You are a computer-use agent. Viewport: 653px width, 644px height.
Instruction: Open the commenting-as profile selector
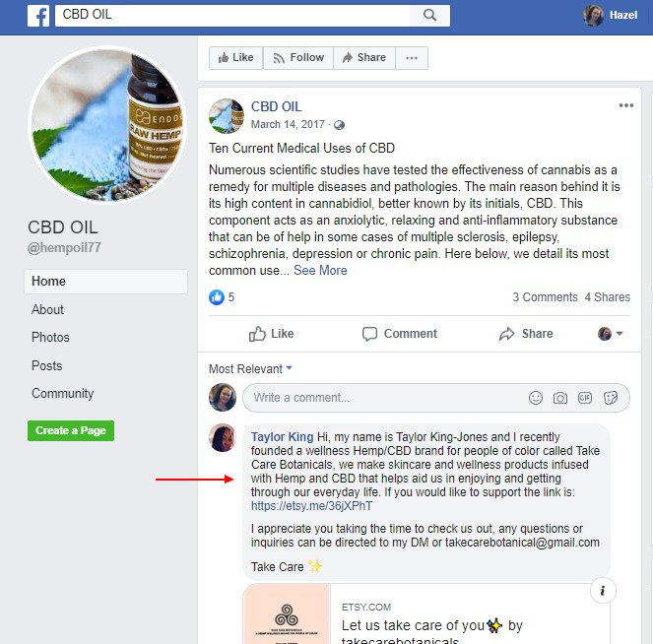click(610, 334)
